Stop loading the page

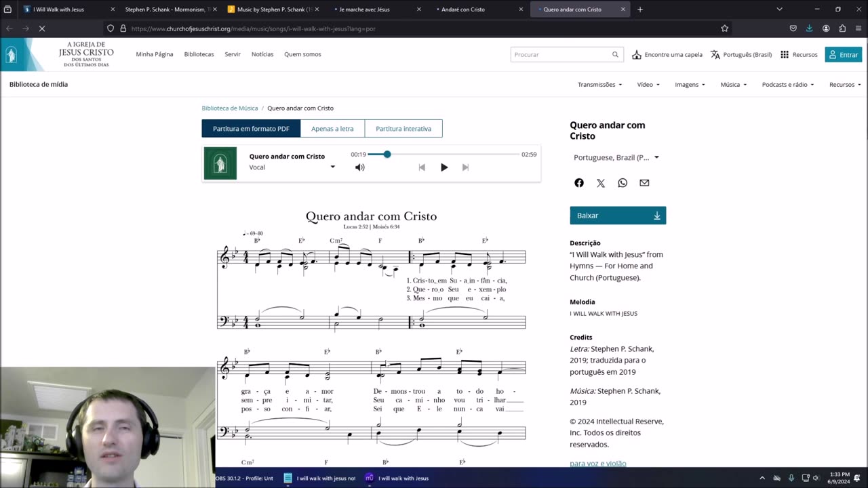41,28
